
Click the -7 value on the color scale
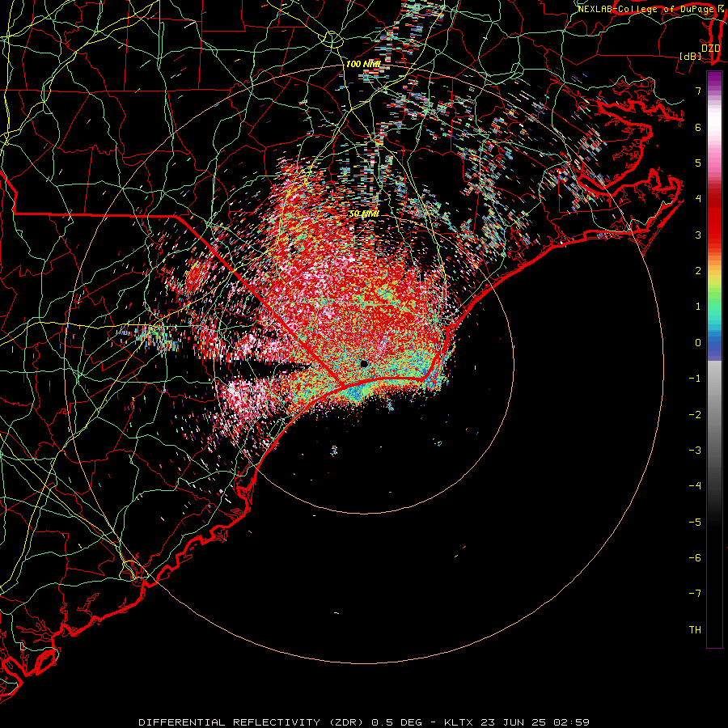[695, 594]
